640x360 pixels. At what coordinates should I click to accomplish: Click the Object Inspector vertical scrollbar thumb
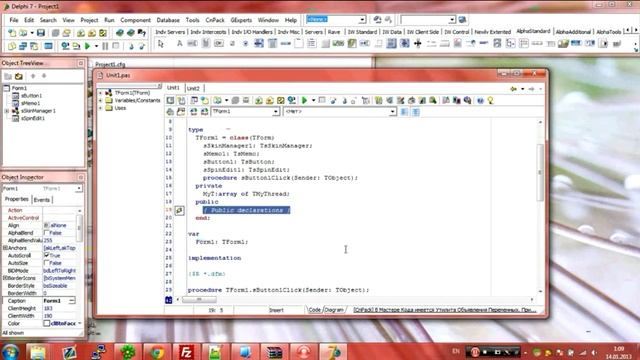click(x=79, y=228)
